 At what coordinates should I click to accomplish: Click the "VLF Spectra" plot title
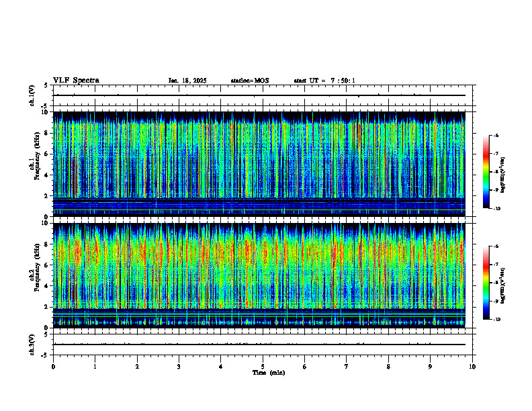[x=76, y=81]
